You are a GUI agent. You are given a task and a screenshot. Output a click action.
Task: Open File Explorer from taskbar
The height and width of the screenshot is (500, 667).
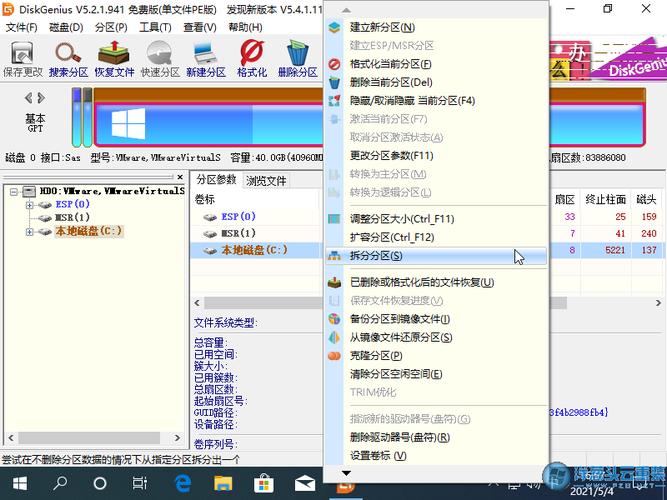coord(223,483)
